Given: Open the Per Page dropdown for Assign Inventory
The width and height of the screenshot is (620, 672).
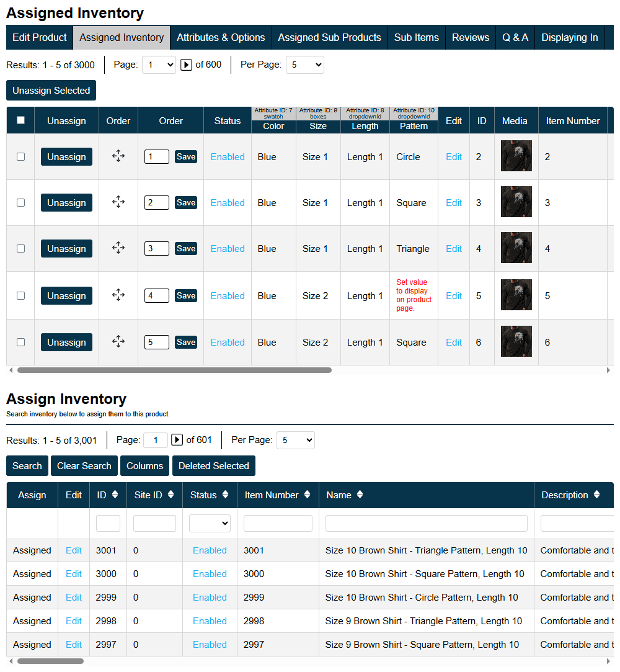Looking at the screenshot, I should 296,440.
